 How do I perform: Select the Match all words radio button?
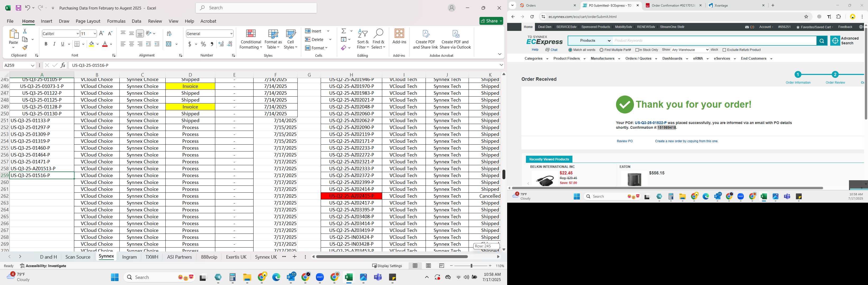[570, 50]
